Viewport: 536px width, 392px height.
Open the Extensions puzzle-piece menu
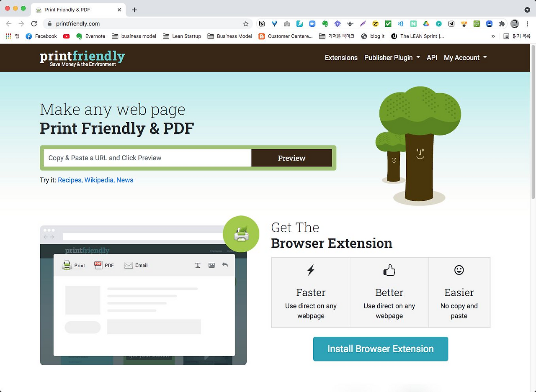(x=502, y=24)
